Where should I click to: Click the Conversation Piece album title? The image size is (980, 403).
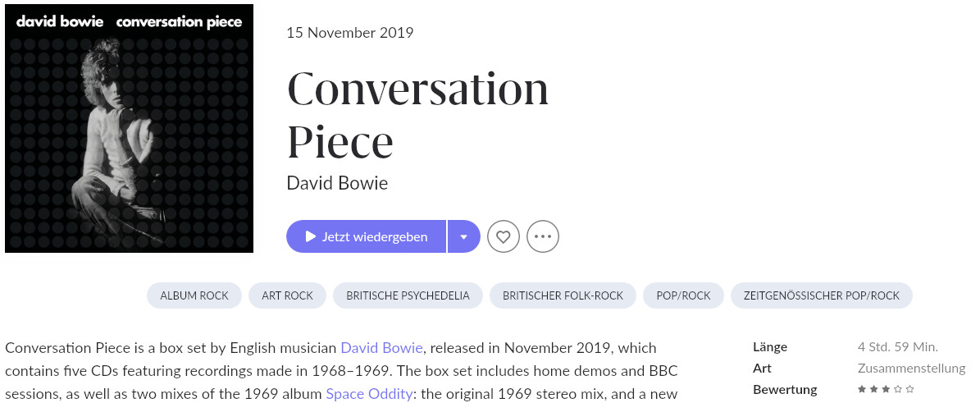coord(417,115)
